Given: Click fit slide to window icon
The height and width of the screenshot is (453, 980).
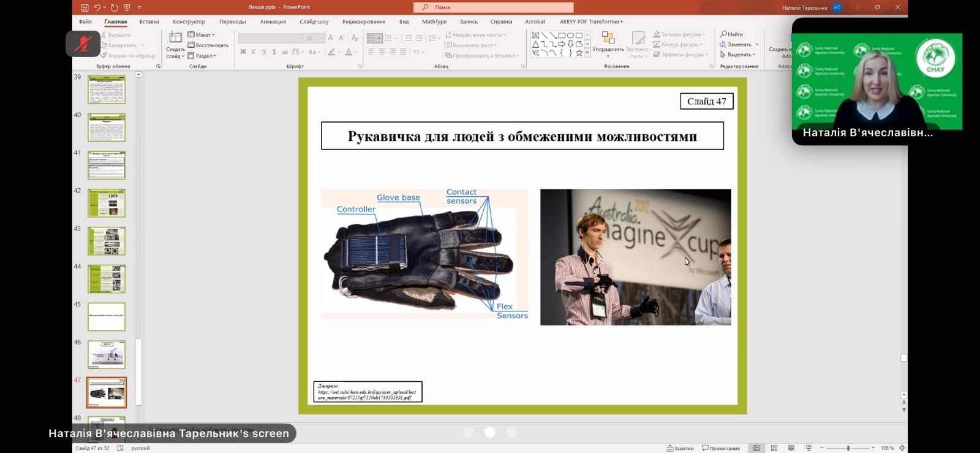Looking at the screenshot, I should [902, 448].
